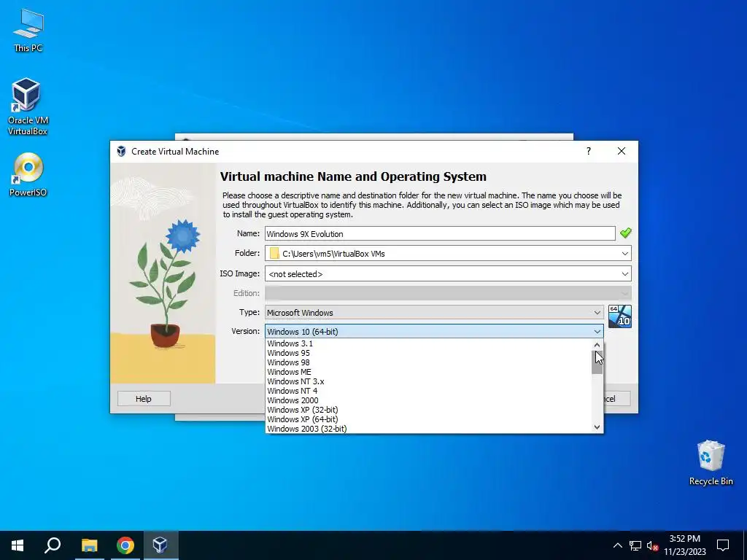
Task: Select Windows XP (64-bit) entry
Action: click(x=429, y=419)
